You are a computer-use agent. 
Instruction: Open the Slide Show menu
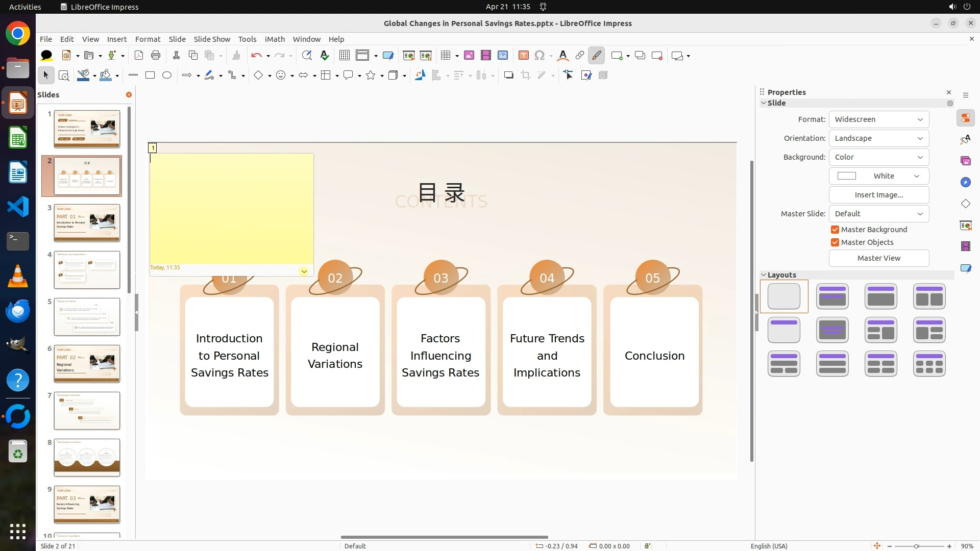click(x=212, y=39)
